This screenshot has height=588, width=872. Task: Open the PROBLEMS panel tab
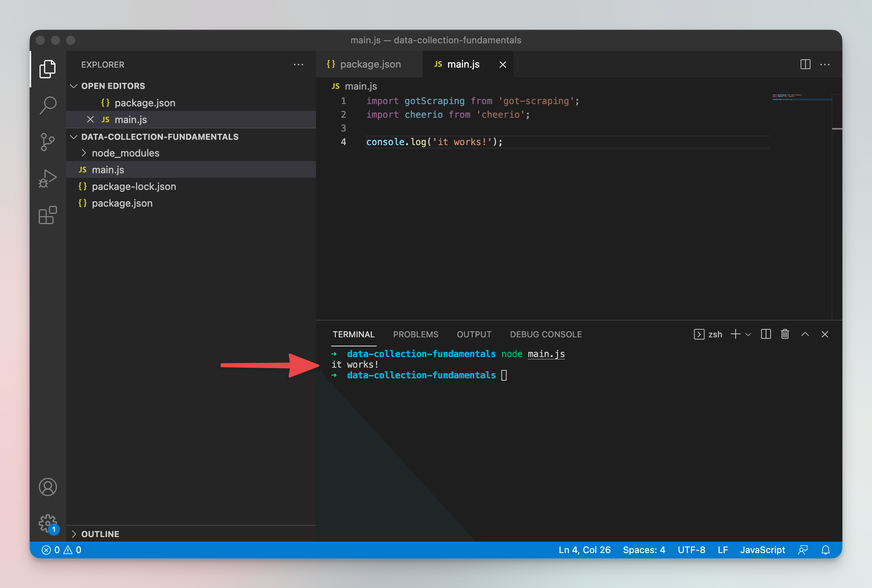[x=415, y=334]
